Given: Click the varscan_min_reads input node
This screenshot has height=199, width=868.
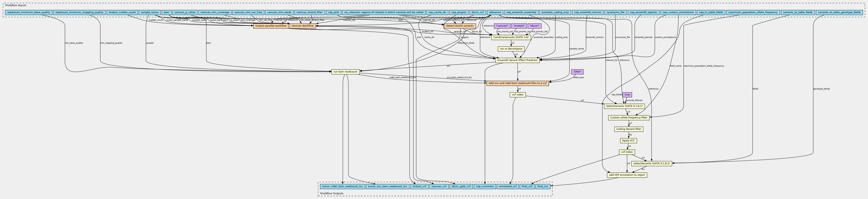Looking at the screenshot, I should pos(279,12).
